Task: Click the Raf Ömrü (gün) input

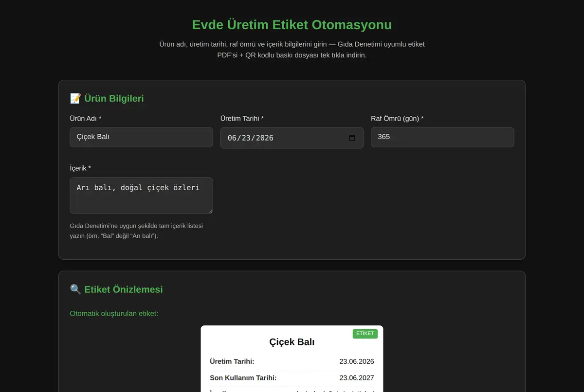Action: pos(442,137)
